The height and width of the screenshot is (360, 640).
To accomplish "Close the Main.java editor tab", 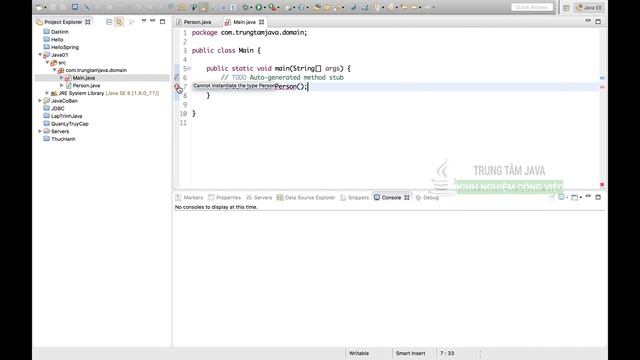I will (x=262, y=22).
